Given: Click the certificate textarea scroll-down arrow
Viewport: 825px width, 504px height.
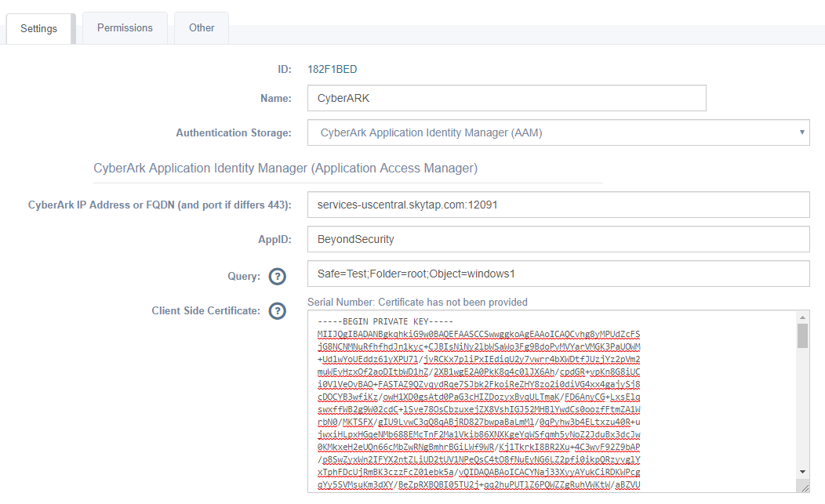Looking at the screenshot, I should (802, 472).
